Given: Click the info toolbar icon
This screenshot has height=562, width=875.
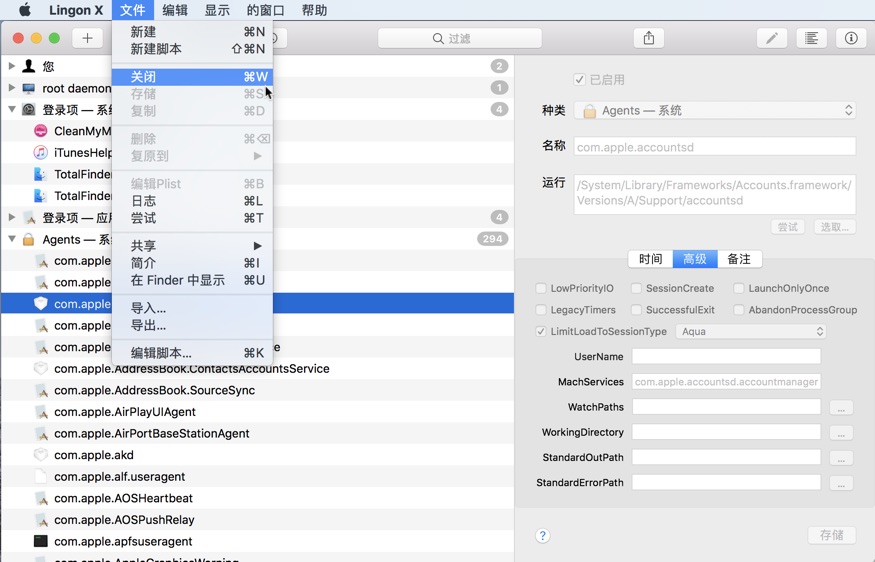Looking at the screenshot, I should coord(851,38).
